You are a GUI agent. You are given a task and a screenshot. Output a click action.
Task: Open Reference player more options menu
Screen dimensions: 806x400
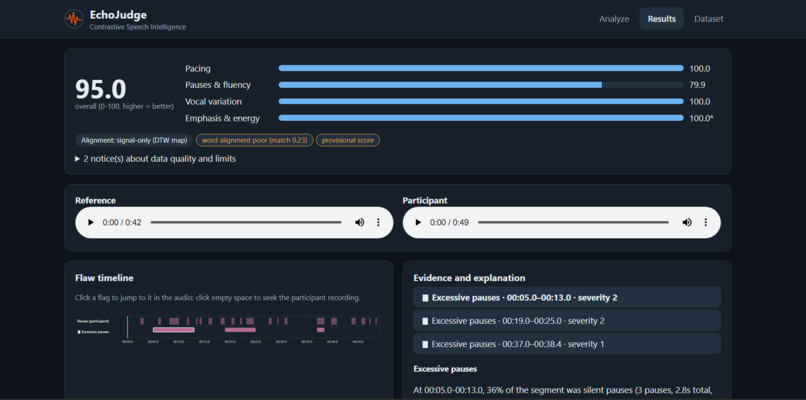[x=378, y=223]
